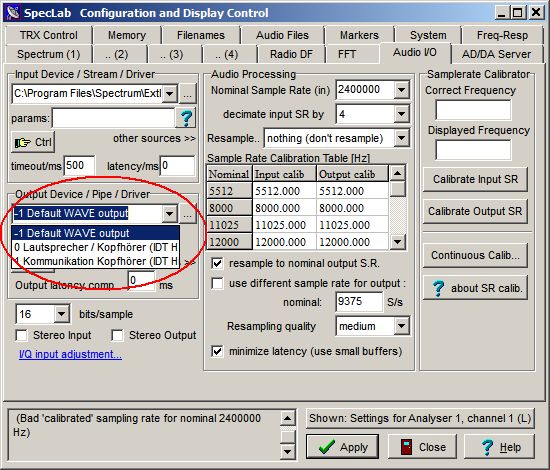Viewport: 550px width, 470px height.
Task: Select '0 Lautsprecher / Kopfhörer' output device
Action: point(95,247)
